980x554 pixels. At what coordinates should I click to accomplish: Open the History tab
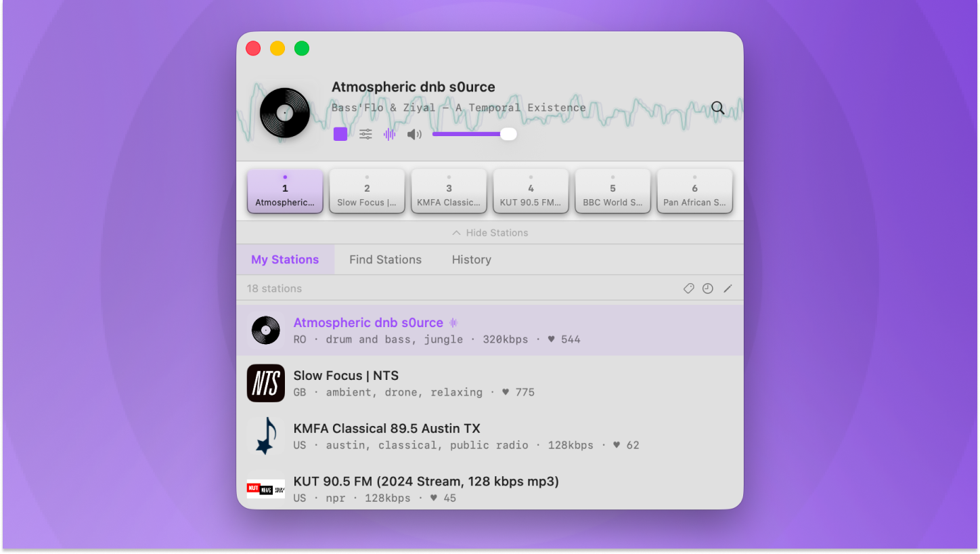(472, 259)
